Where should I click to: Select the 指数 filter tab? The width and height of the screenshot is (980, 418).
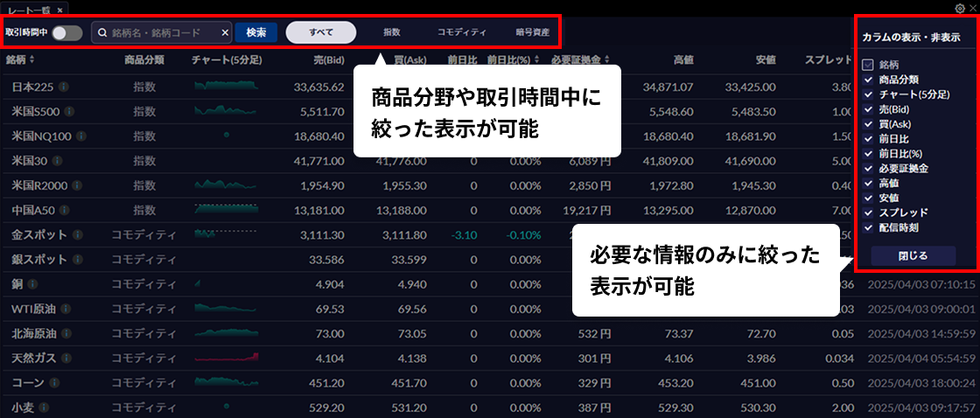391,32
